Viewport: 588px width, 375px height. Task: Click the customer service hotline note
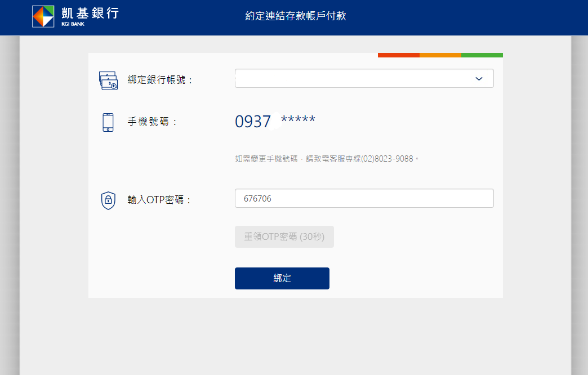(327, 159)
